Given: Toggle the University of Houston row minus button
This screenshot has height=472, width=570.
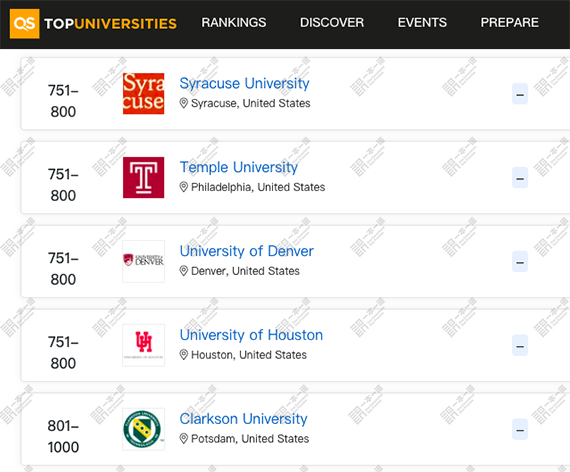Looking at the screenshot, I should [x=520, y=345].
